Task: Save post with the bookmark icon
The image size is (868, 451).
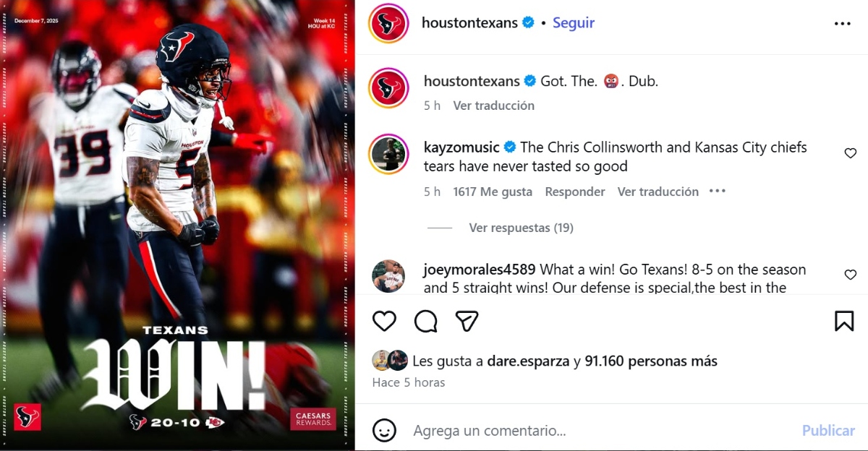Action: point(844,321)
